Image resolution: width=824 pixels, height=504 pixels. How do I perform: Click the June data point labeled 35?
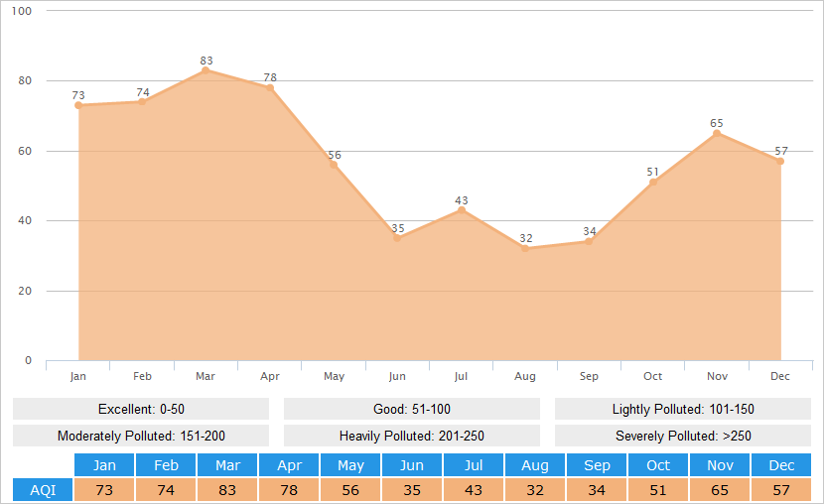[x=397, y=238]
